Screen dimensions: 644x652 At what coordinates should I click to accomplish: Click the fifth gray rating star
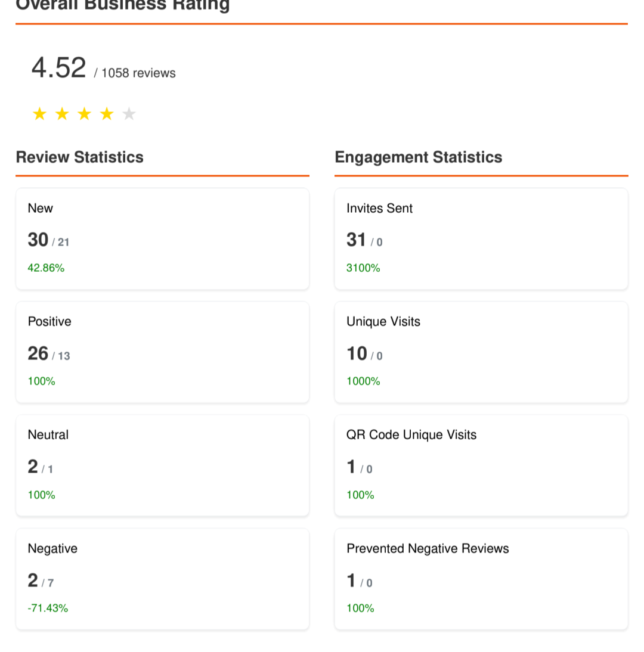tap(129, 114)
